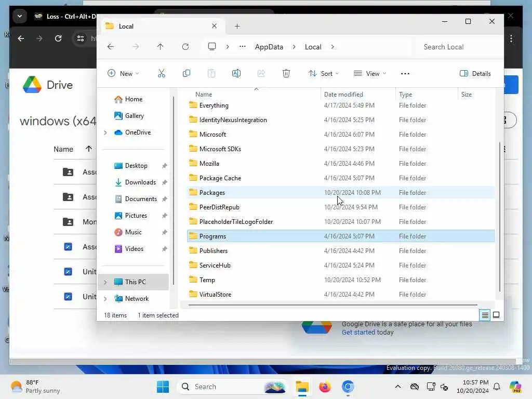The width and height of the screenshot is (532, 399).
Task: Go back in File Explorer
Action: pyautogui.click(x=111, y=47)
